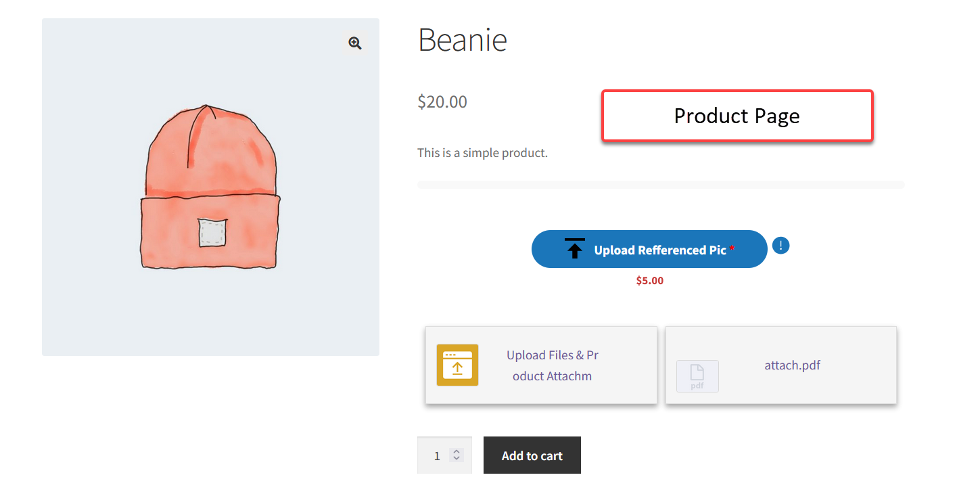The image size is (980, 494).
Task: Click the $20.00 price text
Action: [442, 102]
